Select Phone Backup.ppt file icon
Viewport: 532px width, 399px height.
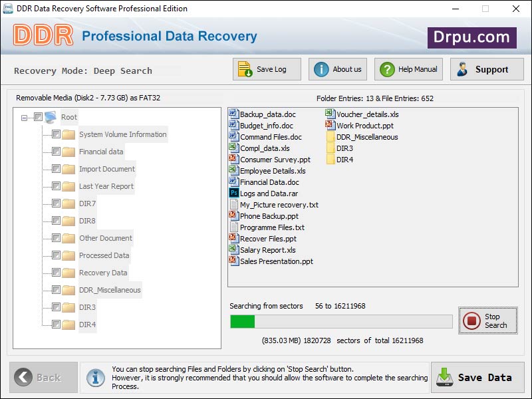(234, 215)
